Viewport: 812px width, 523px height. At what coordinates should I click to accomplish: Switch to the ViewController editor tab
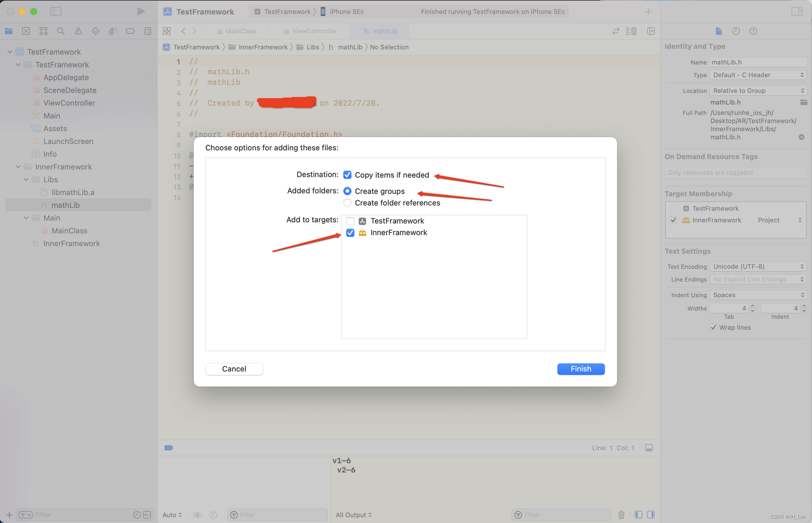click(310, 31)
